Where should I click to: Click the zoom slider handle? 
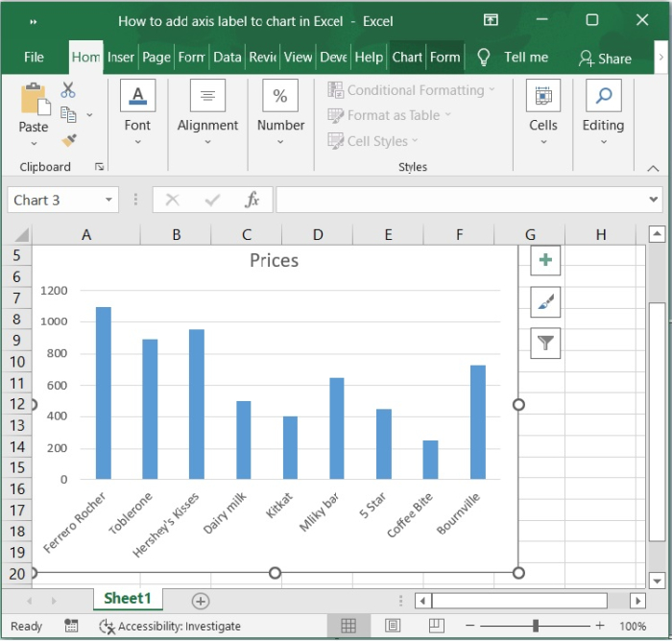click(x=536, y=626)
